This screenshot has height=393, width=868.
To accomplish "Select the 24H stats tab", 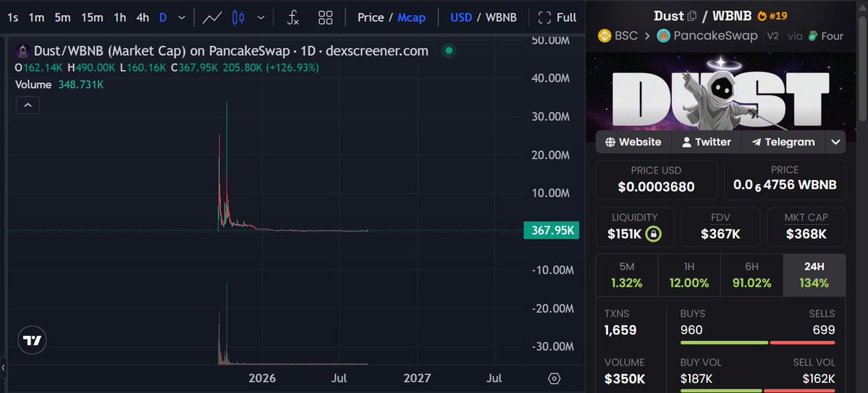I will point(814,275).
